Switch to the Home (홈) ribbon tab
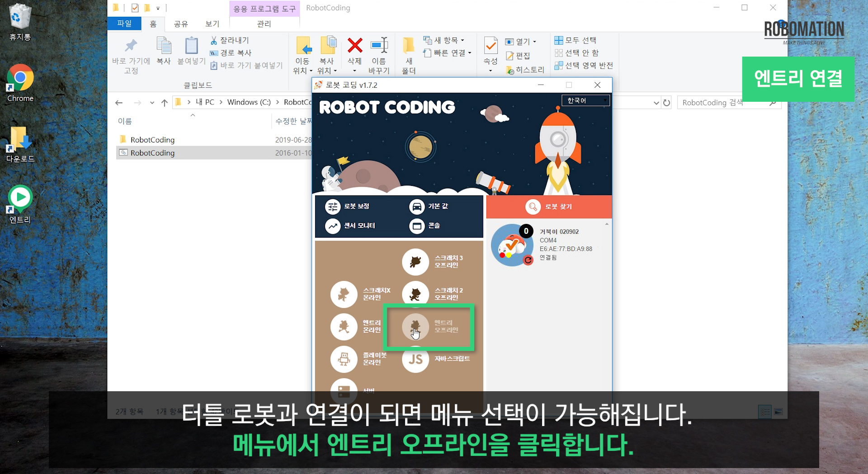This screenshot has width=868, height=474. point(153,24)
